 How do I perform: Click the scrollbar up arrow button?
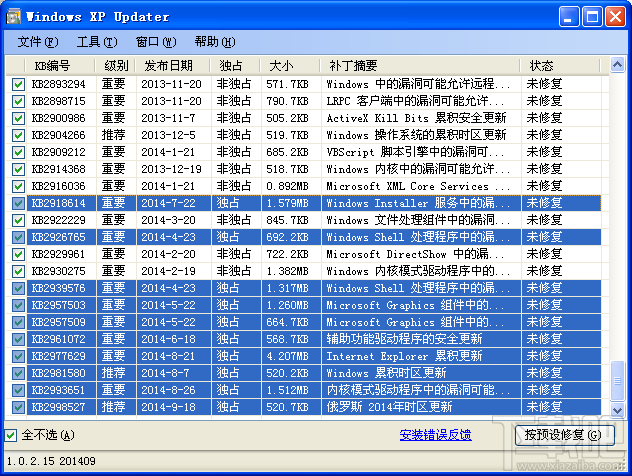point(617,64)
